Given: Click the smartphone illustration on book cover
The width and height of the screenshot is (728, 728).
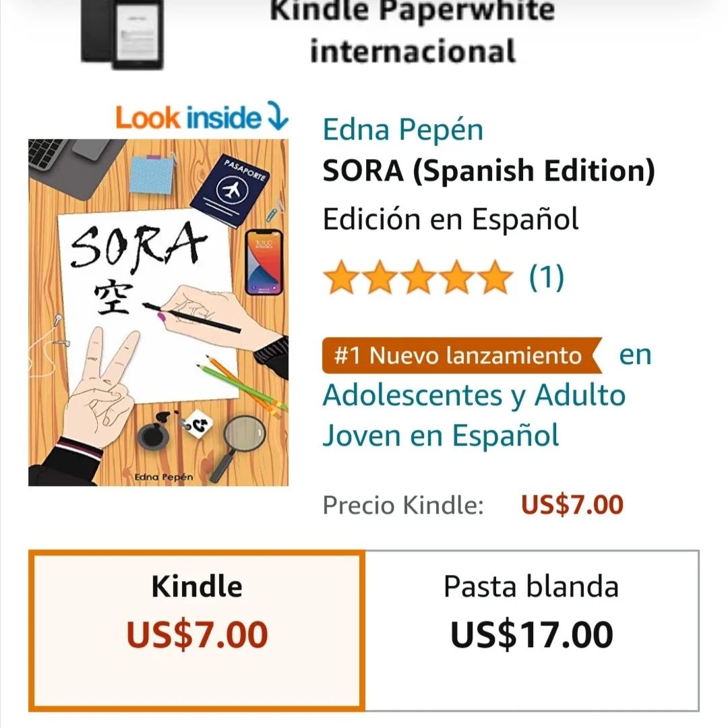Looking at the screenshot, I should pyautogui.click(x=264, y=262).
